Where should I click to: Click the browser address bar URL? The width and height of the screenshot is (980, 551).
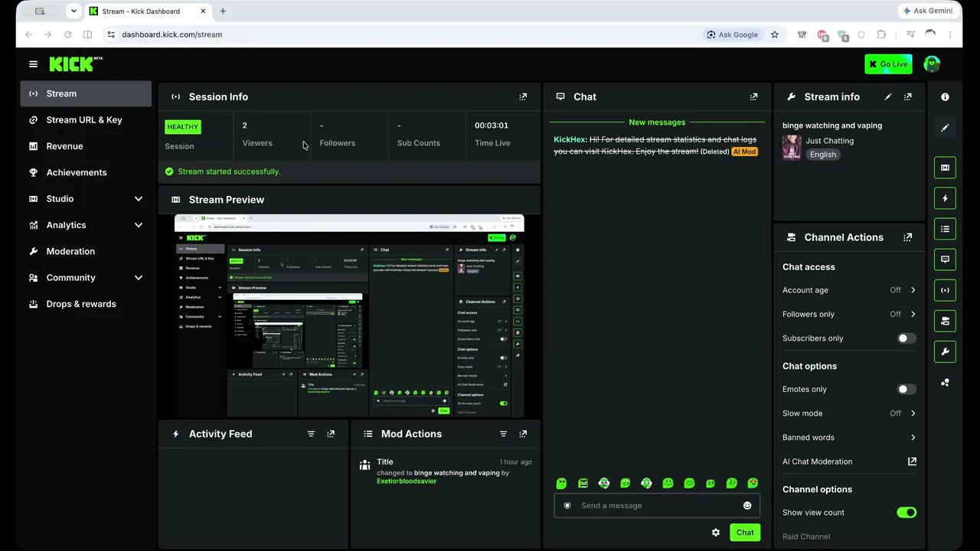172,34
